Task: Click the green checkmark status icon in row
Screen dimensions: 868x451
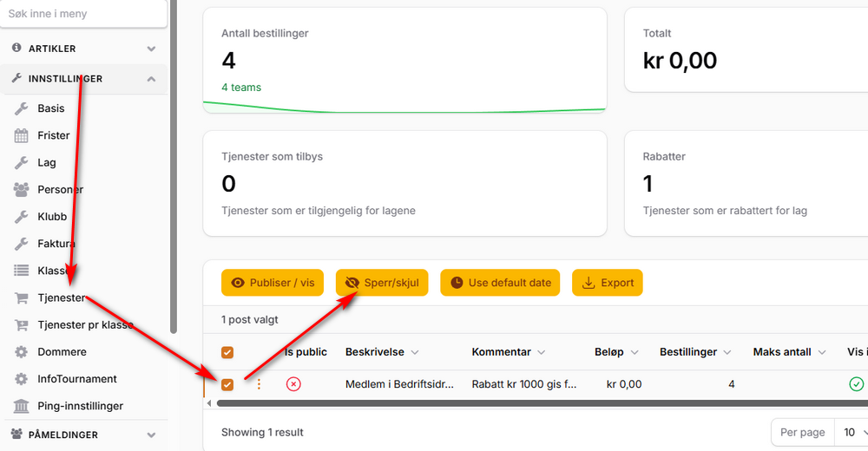Action: click(857, 384)
